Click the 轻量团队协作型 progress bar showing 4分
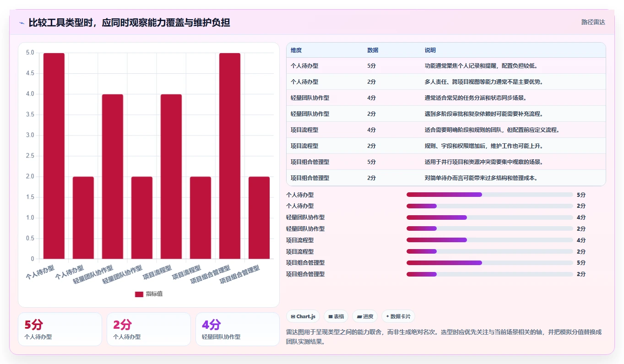 coord(489,217)
